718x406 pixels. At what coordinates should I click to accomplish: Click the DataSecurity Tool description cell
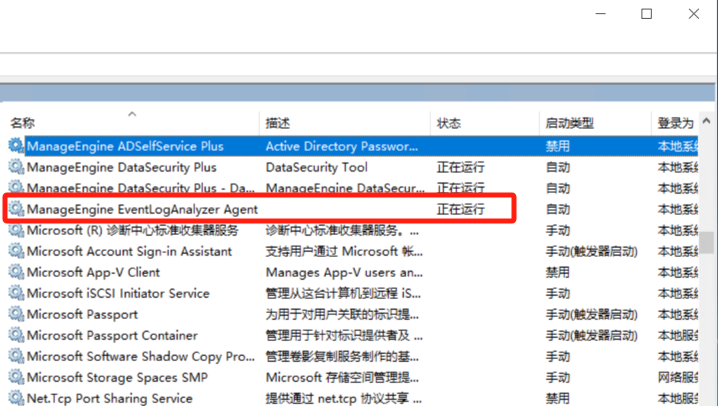[x=316, y=167]
